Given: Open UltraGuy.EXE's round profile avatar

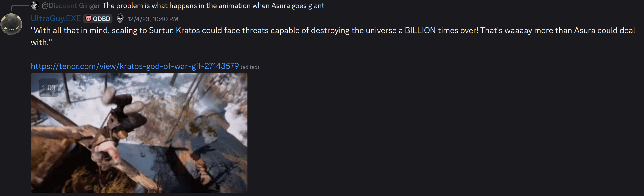Looking at the screenshot, I should tap(11, 24).
